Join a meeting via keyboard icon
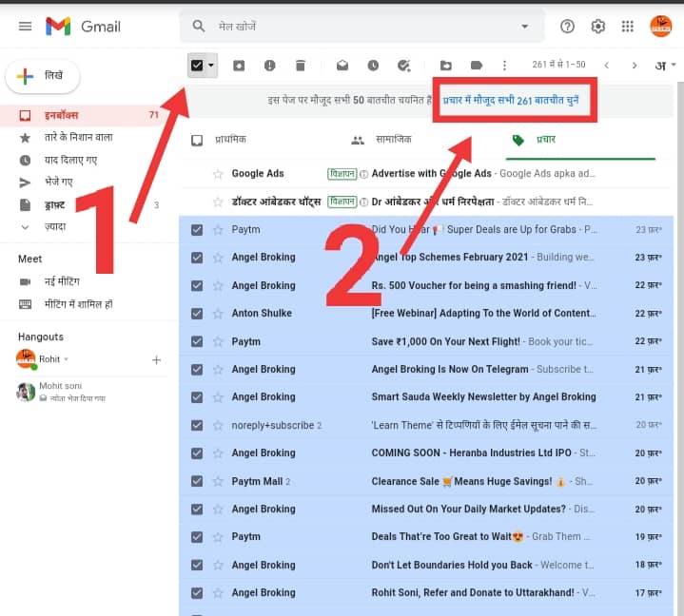Image resolution: width=684 pixels, height=616 pixels. click(26, 304)
